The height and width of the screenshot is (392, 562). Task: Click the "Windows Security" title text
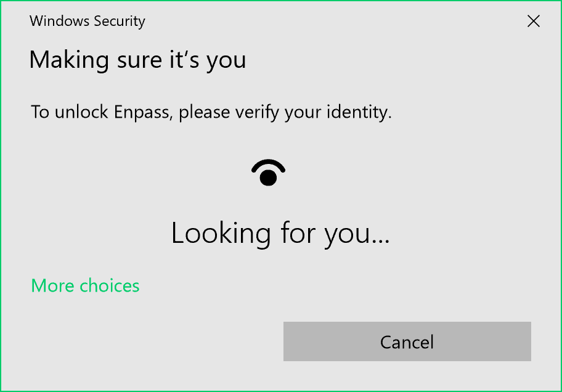[x=87, y=21]
